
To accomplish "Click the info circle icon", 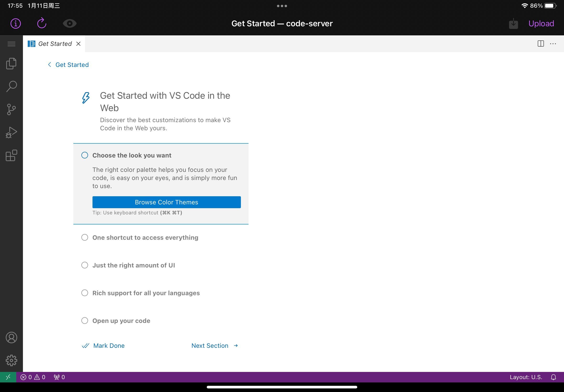I will point(15,24).
